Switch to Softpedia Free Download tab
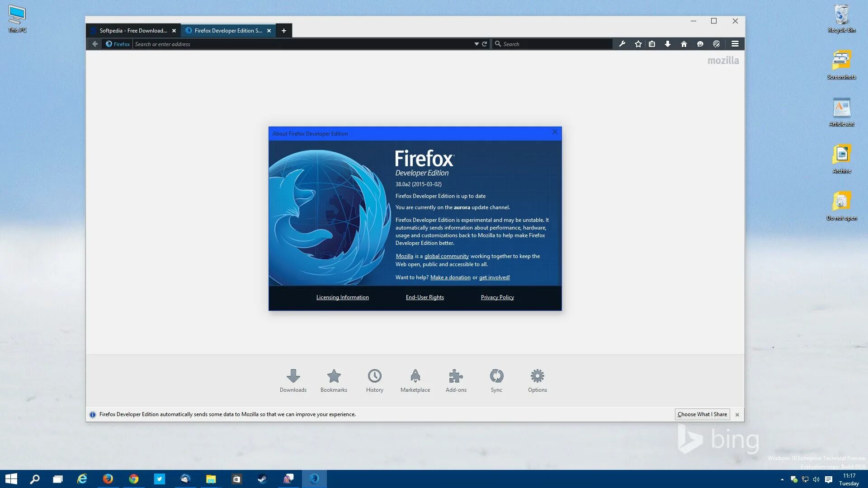Image resolution: width=868 pixels, height=488 pixels. [133, 31]
